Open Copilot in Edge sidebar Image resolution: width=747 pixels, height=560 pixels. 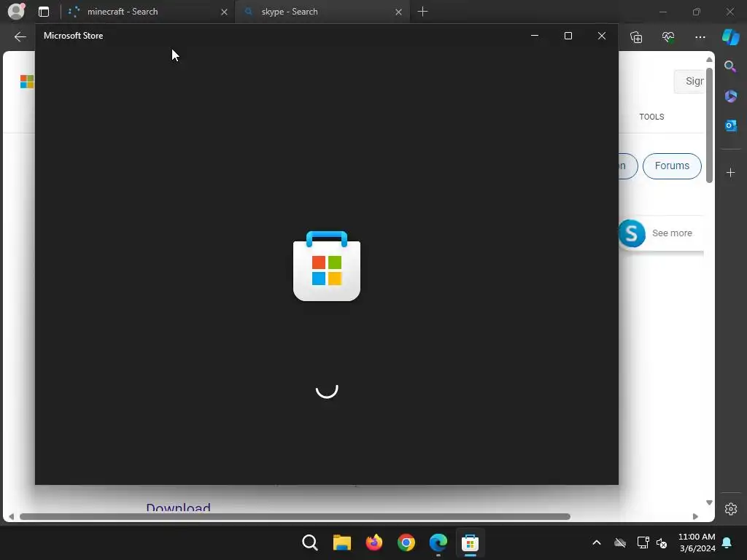click(731, 36)
